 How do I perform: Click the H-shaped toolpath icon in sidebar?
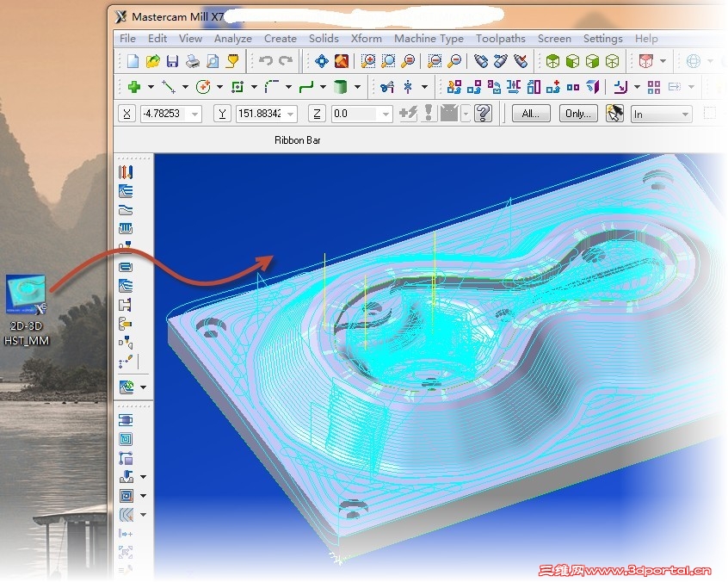click(126, 305)
